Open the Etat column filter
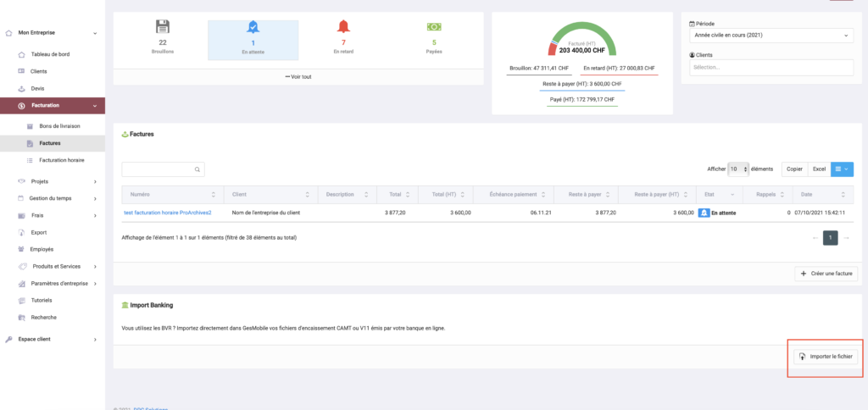The width and height of the screenshot is (868, 410). coord(733,195)
